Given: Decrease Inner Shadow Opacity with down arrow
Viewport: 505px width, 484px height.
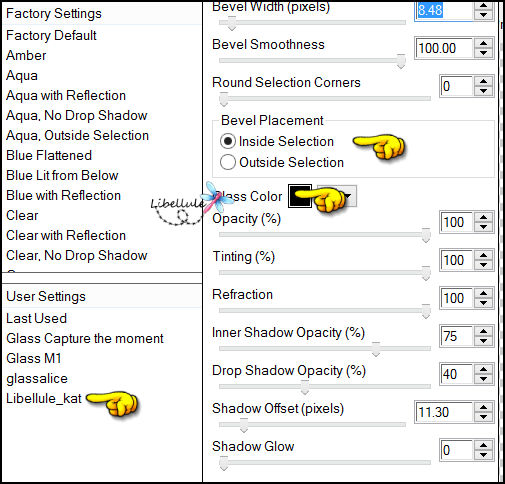Looking at the screenshot, I should (483, 341).
